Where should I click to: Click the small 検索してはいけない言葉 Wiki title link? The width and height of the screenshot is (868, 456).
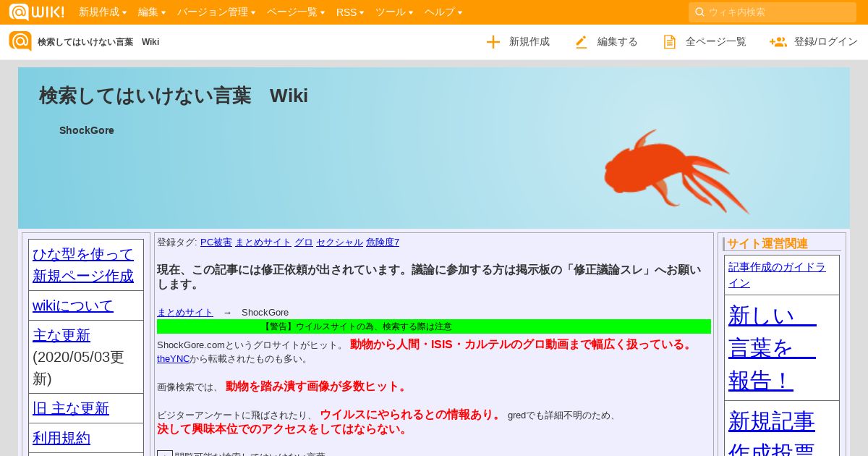pos(98,42)
